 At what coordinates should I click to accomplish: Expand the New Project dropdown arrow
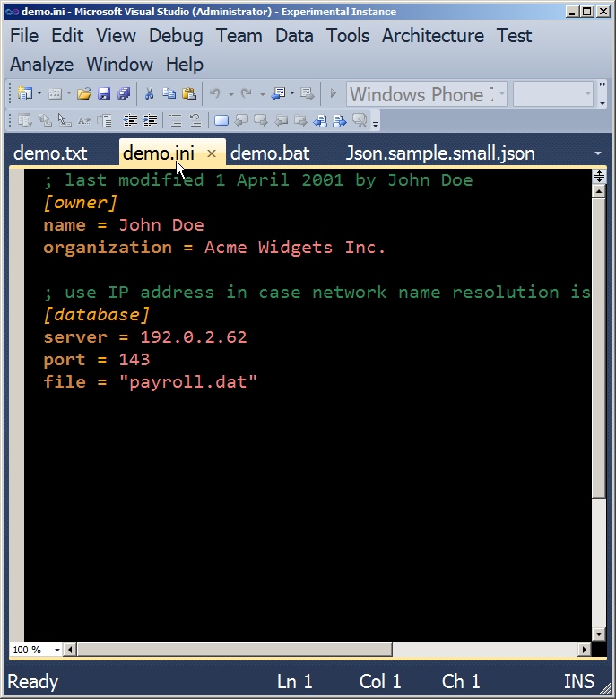point(39,93)
